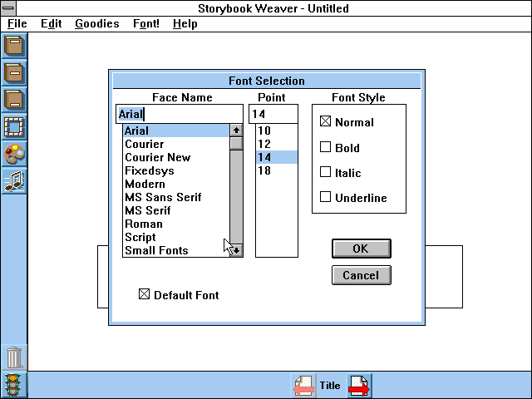
Task: Open the Edit menu
Action: coord(51,24)
